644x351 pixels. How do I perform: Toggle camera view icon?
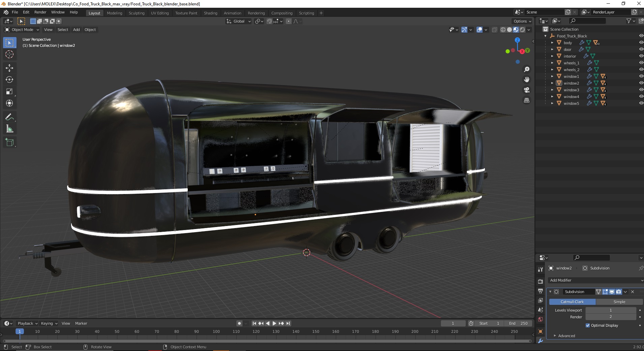coord(527,90)
